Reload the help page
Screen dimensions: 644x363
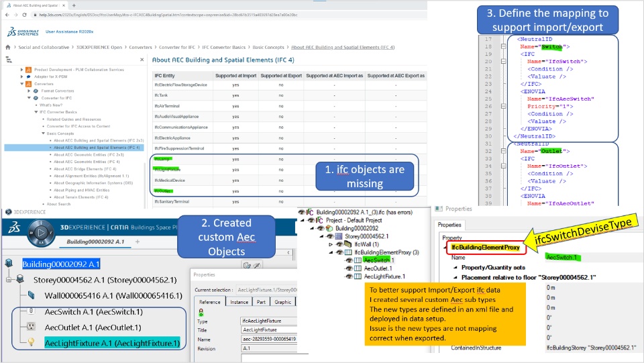coord(25,15)
